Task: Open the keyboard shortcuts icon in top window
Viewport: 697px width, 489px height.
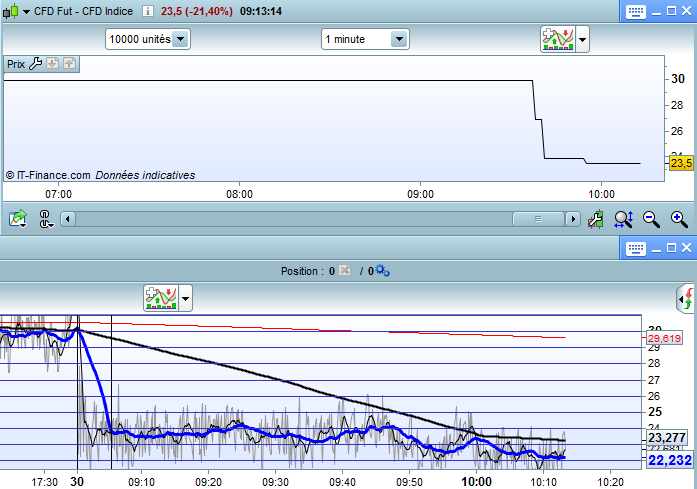Action: [636, 12]
